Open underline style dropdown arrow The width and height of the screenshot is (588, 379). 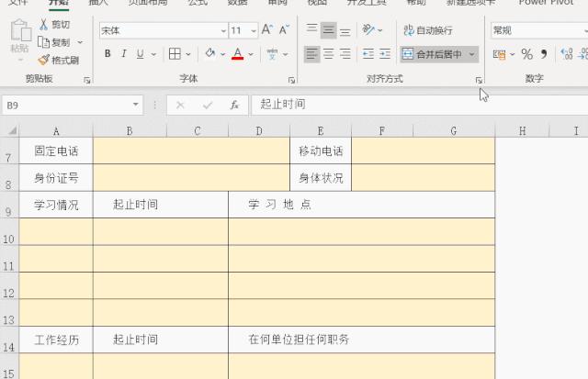click(x=153, y=54)
